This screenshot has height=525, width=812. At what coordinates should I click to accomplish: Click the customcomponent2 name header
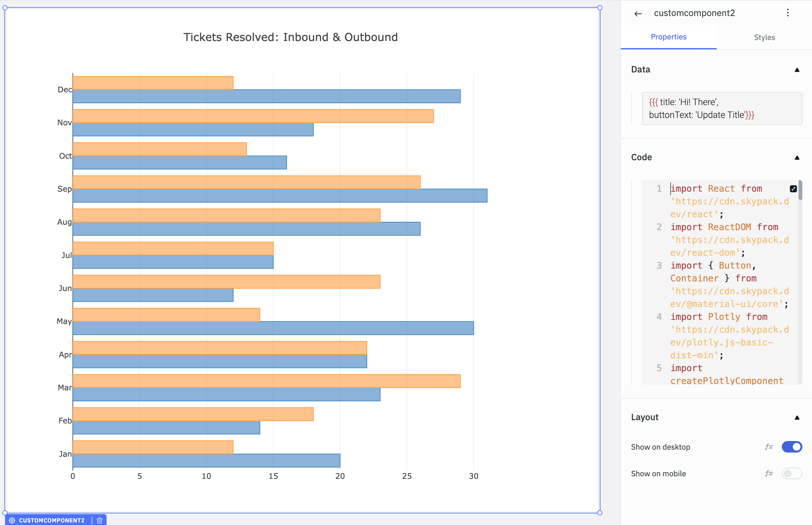694,13
